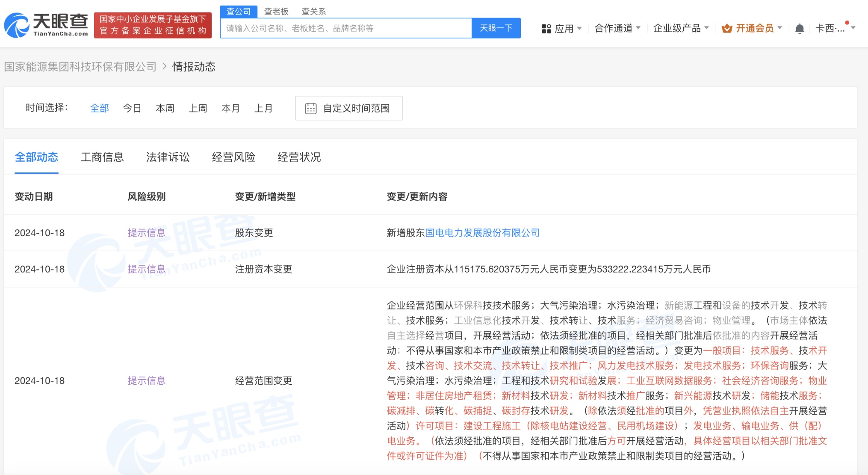Open the 自定义时间范围 picker
Viewport: 868px width, 475px height.
pyautogui.click(x=348, y=108)
